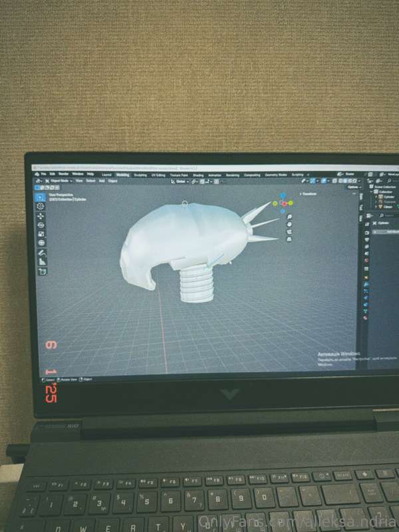Click the Add menu in viewport header
This screenshot has width=399, height=532.
coord(102,180)
